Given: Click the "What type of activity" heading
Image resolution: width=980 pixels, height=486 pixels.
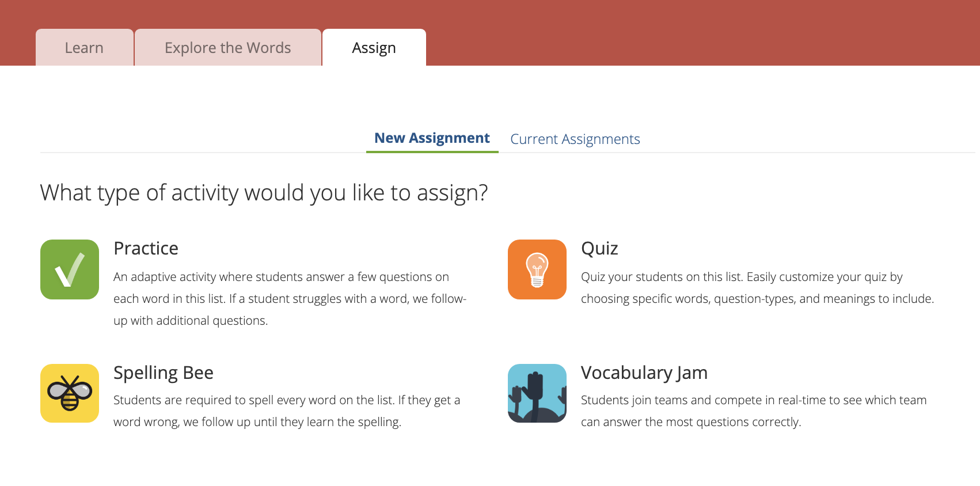Looking at the screenshot, I should coord(264,193).
